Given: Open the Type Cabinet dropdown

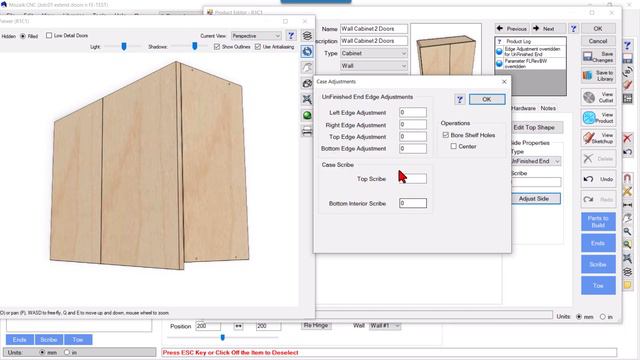Looking at the screenshot, I should pyautogui.click(x=373, y=53).
